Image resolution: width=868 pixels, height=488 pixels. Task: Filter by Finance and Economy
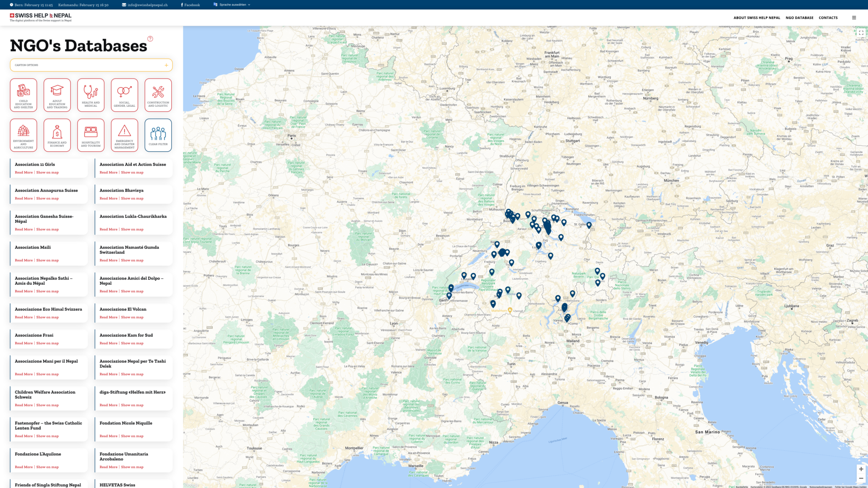[57, 135]
